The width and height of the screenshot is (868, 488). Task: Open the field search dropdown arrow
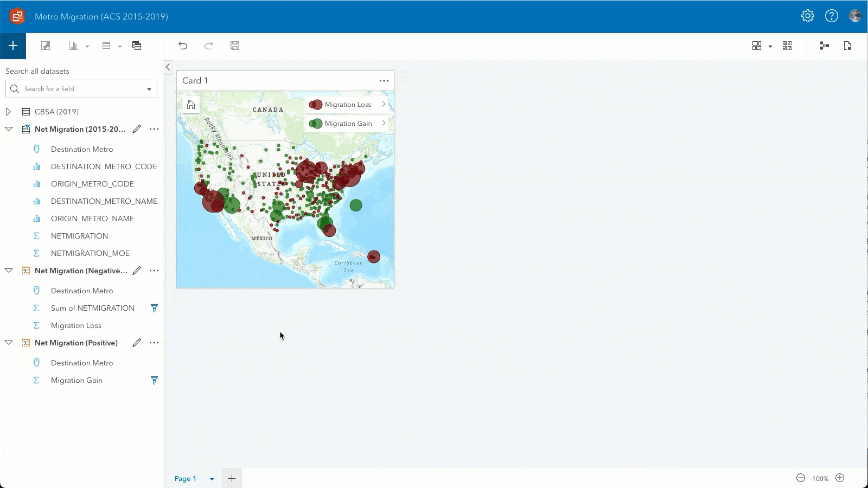[149, 89]
